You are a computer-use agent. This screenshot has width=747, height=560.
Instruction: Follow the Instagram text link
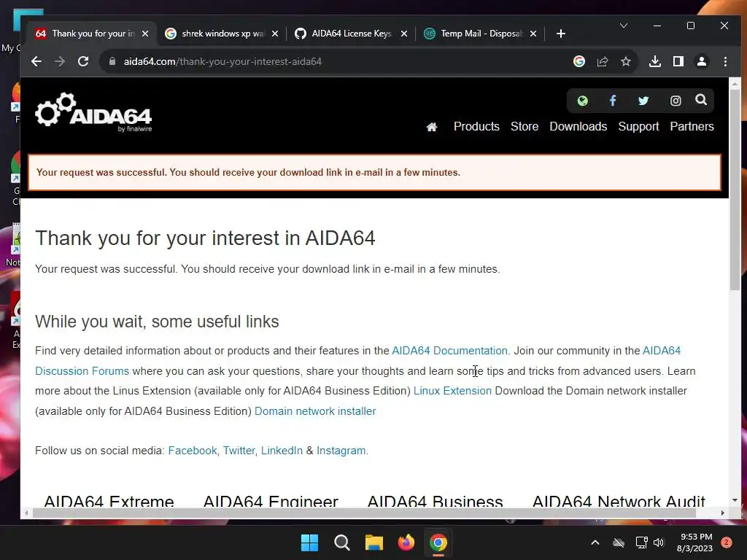pyautogui.click(x=341, y=451)
